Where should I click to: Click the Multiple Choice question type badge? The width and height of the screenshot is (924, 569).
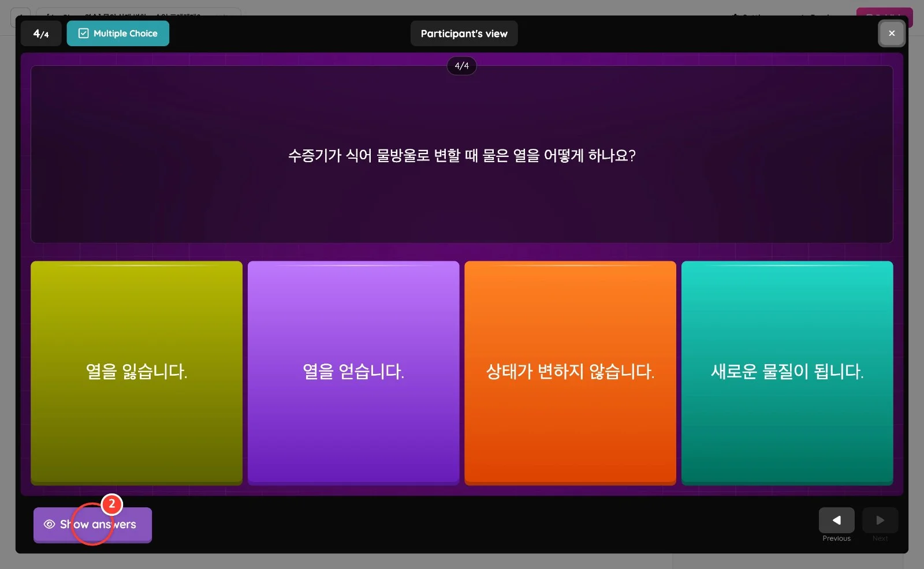(x=118, y=33)
